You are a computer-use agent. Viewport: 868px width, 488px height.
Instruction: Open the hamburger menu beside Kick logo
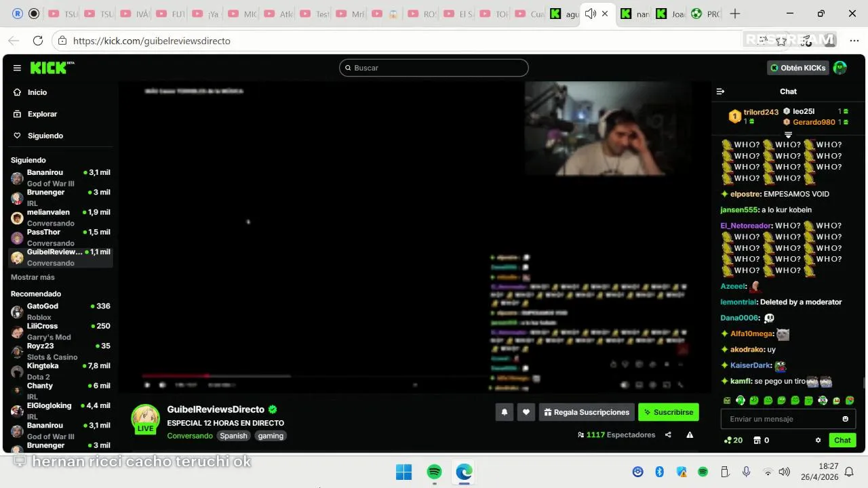click(x=17, y=68)
